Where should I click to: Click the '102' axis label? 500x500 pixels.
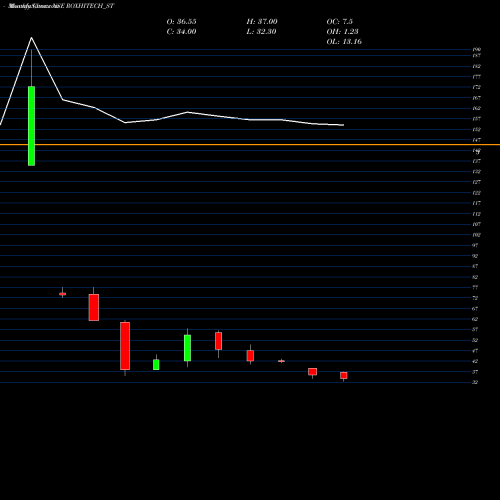(x=476, y=235)
